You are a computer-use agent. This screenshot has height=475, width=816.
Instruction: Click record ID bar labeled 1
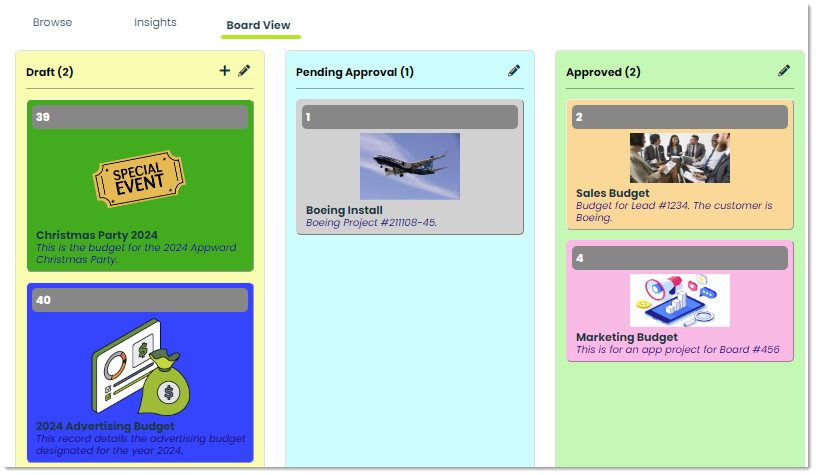pyautogui.click(x=410, y=117)
